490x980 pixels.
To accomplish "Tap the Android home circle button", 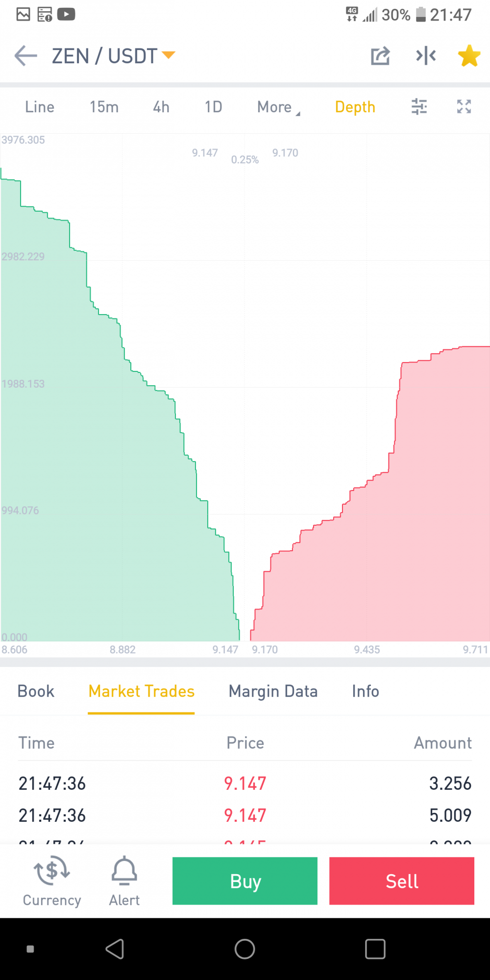I will (245, 949).
